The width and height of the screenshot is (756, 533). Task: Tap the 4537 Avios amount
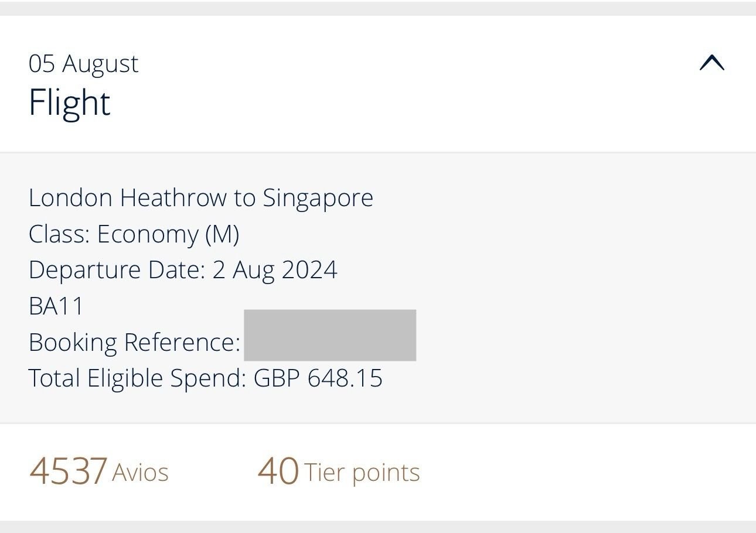coord(68,472)
